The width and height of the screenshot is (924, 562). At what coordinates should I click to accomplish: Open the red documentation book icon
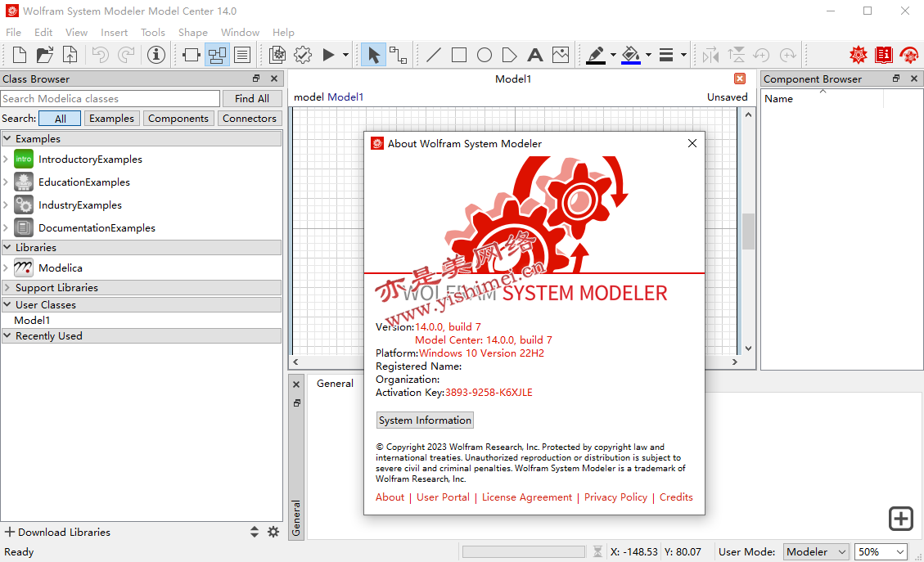(x=884, y=55)
